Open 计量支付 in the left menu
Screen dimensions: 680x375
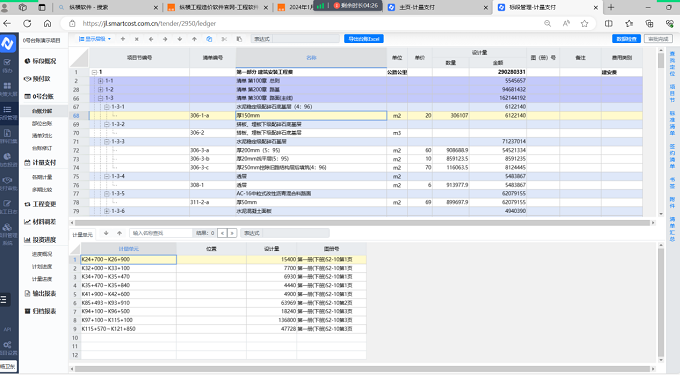coord(40,163)
